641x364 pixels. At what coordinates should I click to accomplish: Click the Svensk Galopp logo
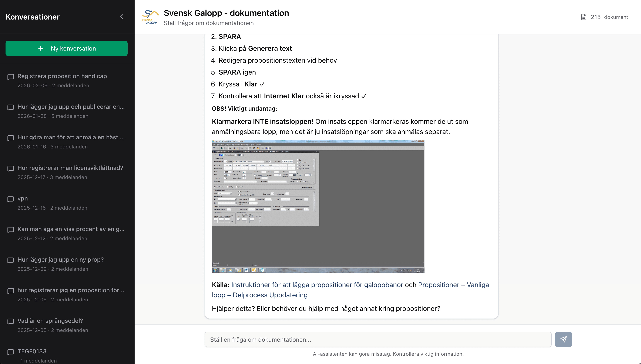tap(150, 17)
